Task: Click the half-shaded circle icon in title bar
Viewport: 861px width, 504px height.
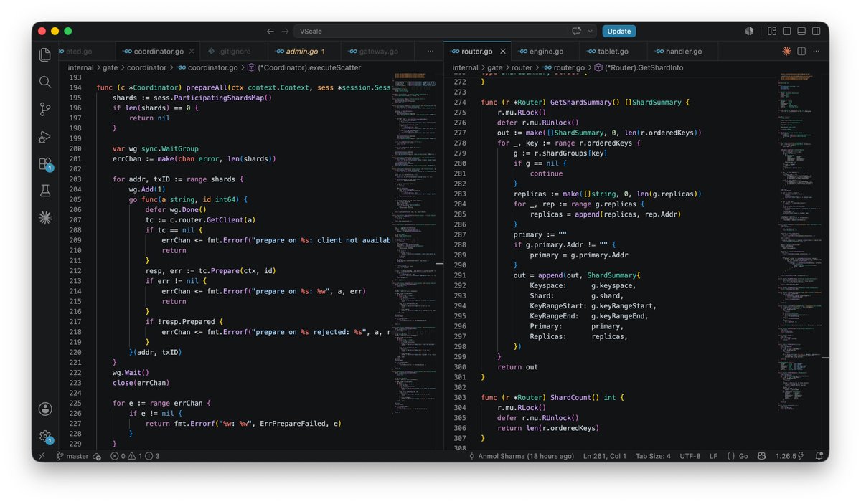Action: [x=750, y=32]
